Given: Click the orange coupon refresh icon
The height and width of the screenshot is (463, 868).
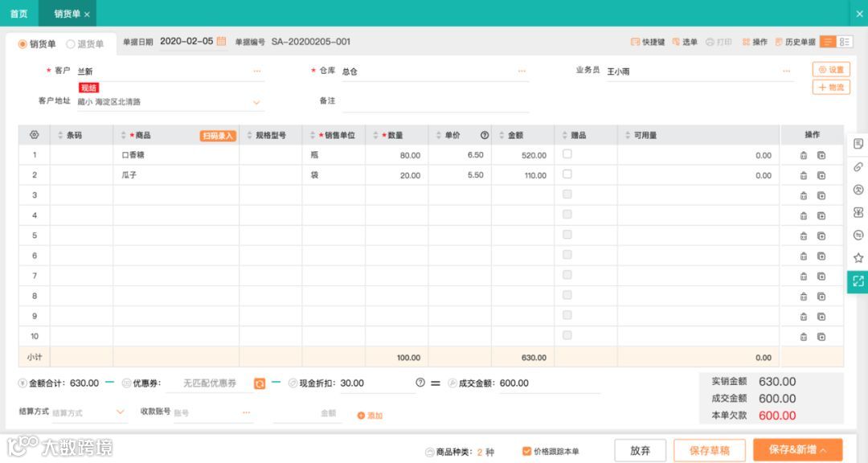Looking at the screenshot, I should coord(260,383).
